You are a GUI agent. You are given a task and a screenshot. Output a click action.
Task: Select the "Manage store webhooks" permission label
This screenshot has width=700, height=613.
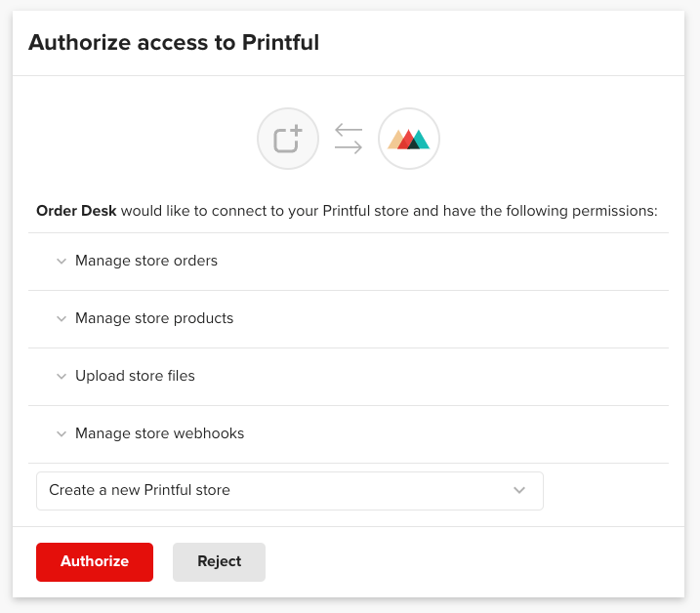pos(159,434)
